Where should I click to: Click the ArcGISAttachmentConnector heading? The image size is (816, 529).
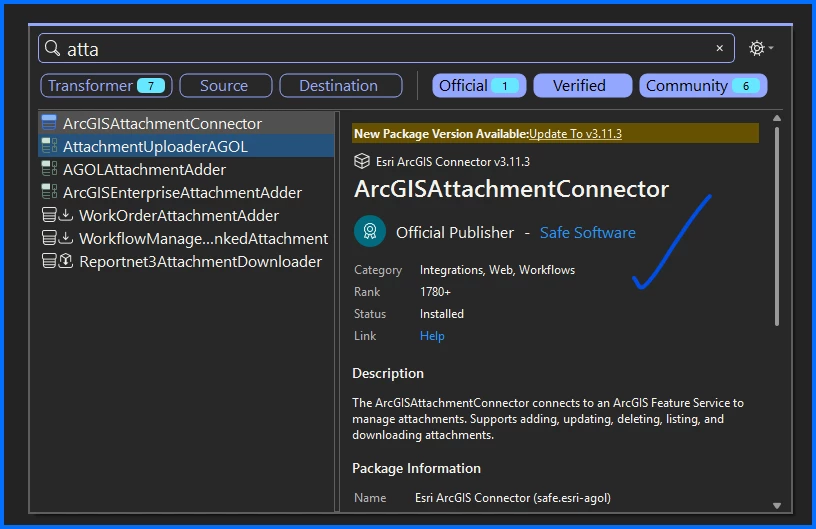(x=511, y=189)
